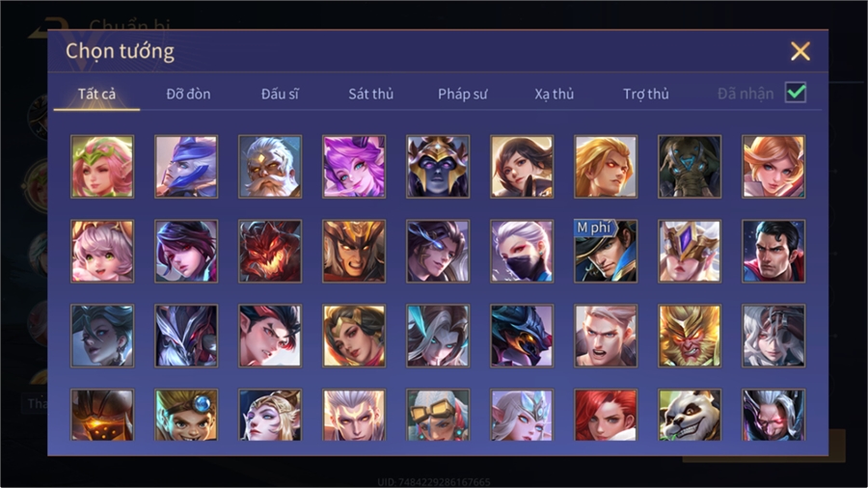Select the Tất cả tab
Viewport: 868px width, 488px height.
point(96,95)
